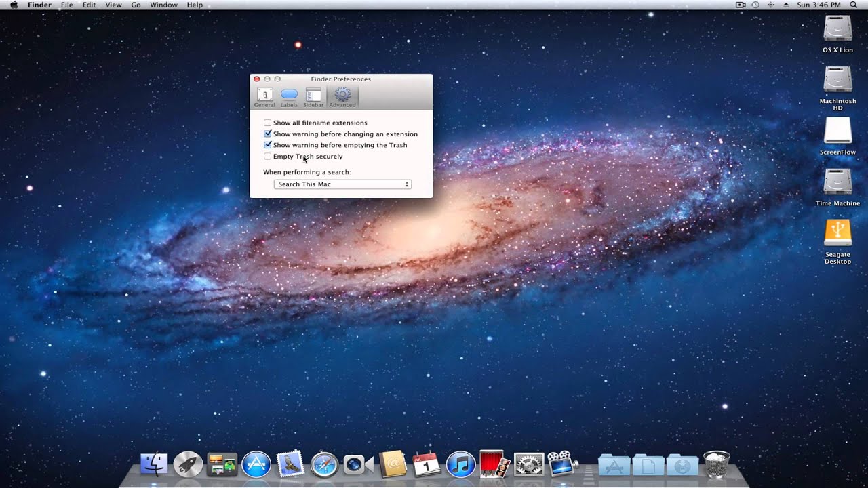Open the Downloads folder stack in Dock

pos(682,464)
